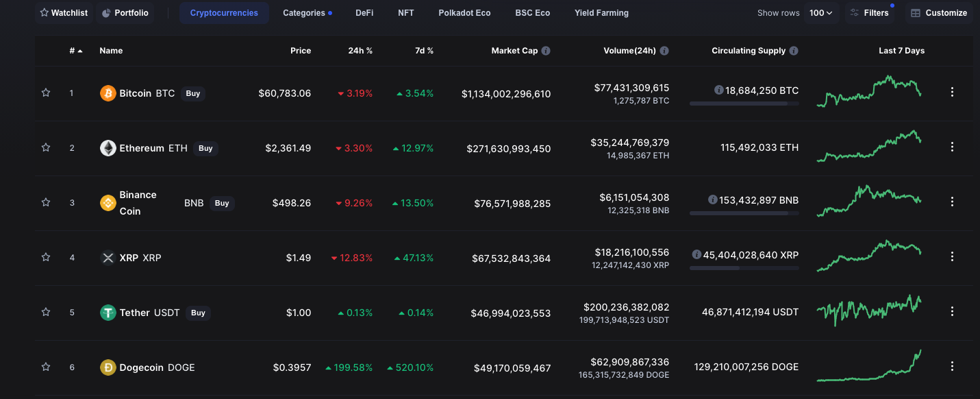The width and height of the screenshot is (980, 399).
Task: Click the Buy button next to Bitcoin
Action: (193, 93)
